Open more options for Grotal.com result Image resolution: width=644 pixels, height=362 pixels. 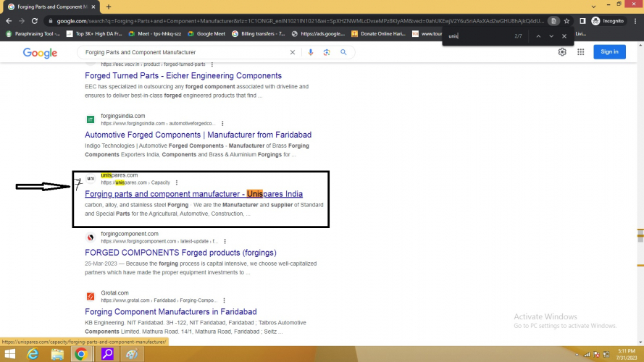tap(225, 300)
